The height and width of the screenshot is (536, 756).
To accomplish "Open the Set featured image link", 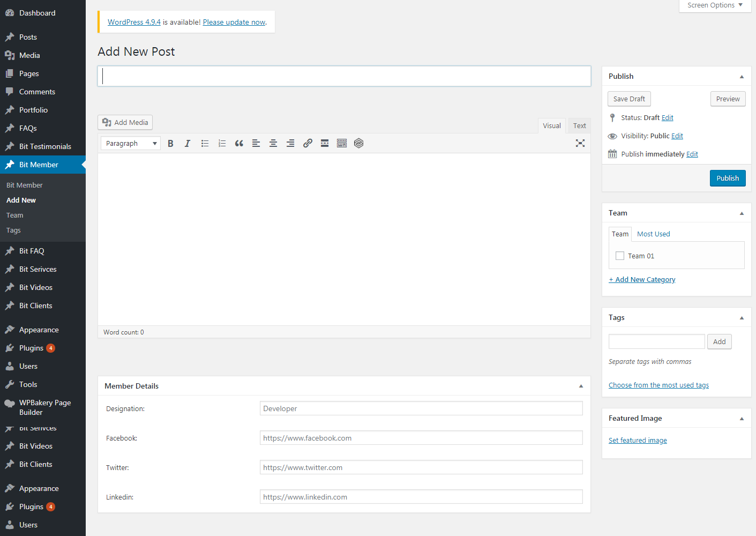I will tap(638, 441).
